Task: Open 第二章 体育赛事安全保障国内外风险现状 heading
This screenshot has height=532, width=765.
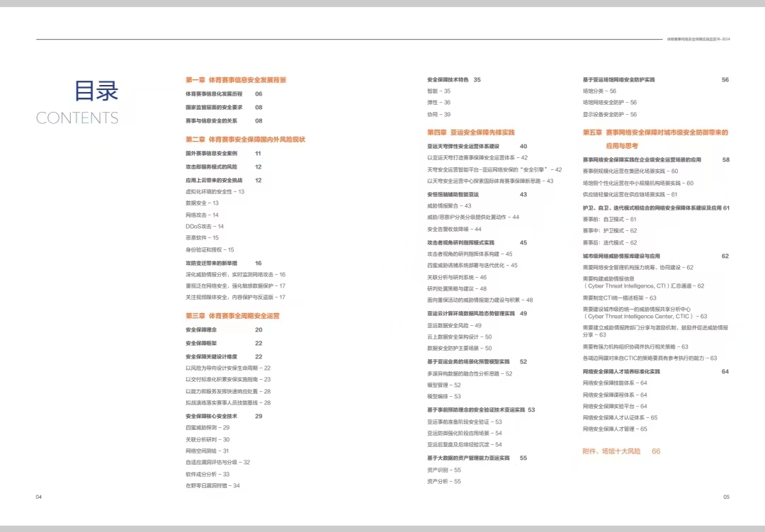Action: 245,140
